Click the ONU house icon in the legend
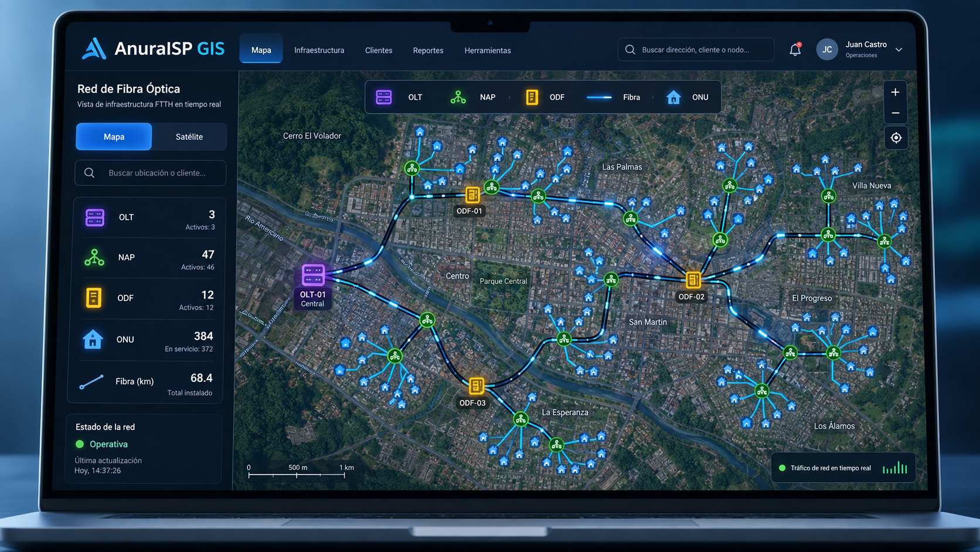Image resolution: width=980 pixels, height=552 pixels. [673, 97]
